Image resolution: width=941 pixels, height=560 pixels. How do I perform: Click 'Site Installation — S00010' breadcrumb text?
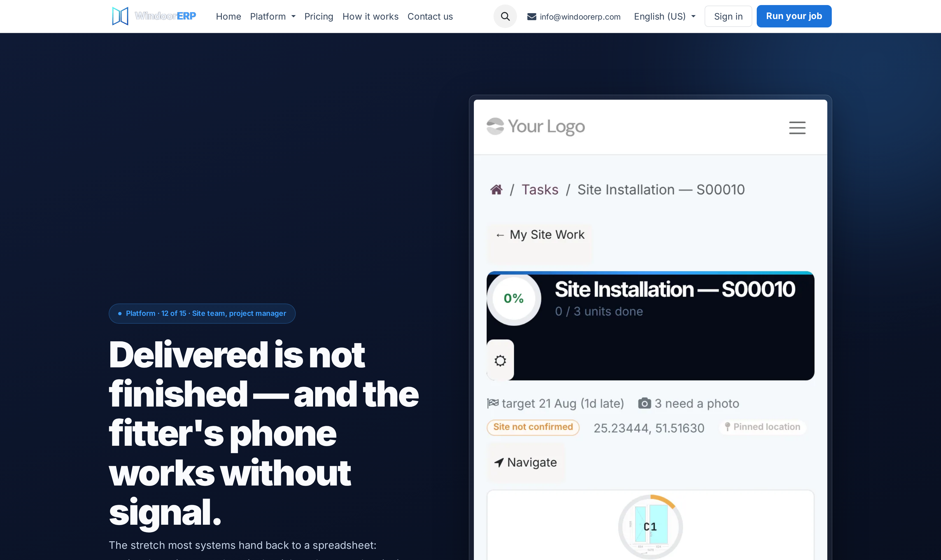(x=661, y=190)
